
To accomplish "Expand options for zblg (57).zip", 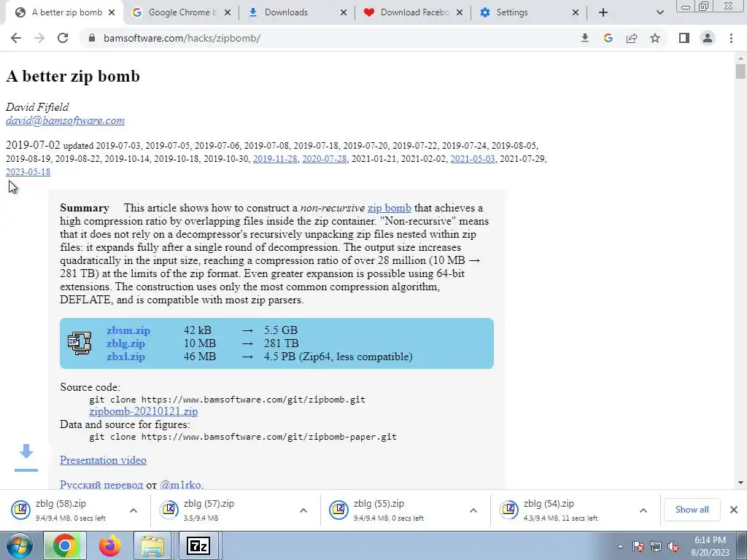I will coord(303,510).
